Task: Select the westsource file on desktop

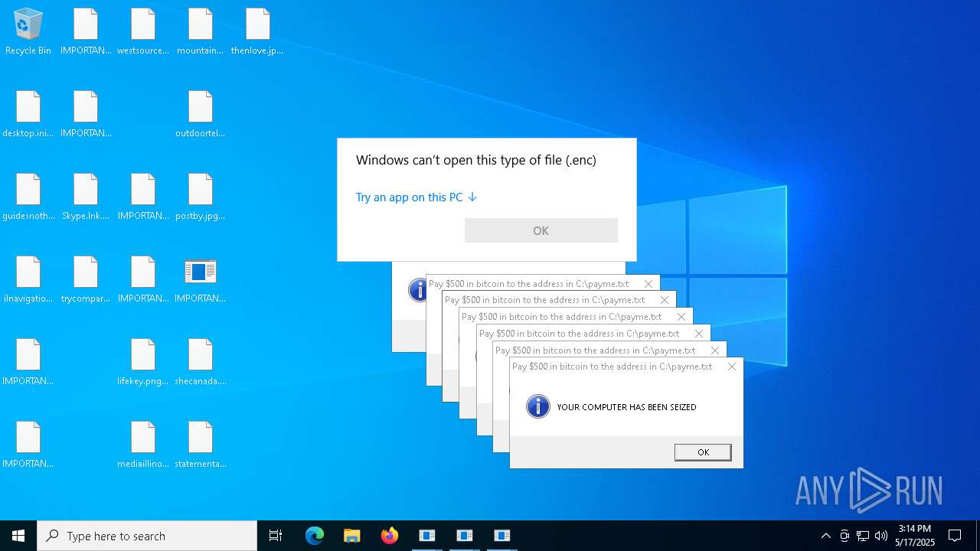Action: (143, 31)
